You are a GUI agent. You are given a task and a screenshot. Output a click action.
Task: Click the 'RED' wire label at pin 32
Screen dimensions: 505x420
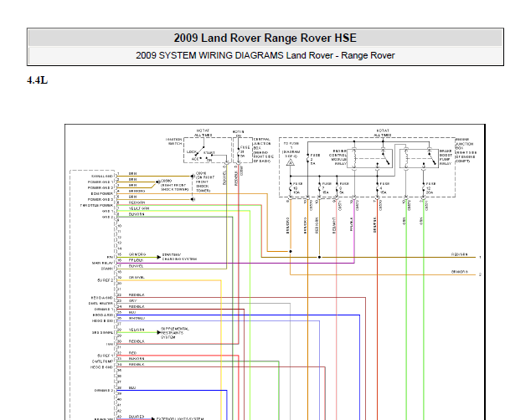132,353
